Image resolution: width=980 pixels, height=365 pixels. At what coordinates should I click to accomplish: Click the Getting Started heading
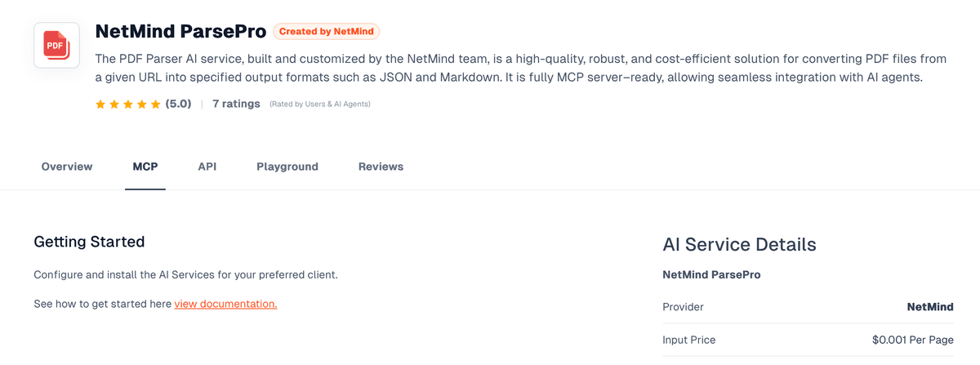(89, 242)
